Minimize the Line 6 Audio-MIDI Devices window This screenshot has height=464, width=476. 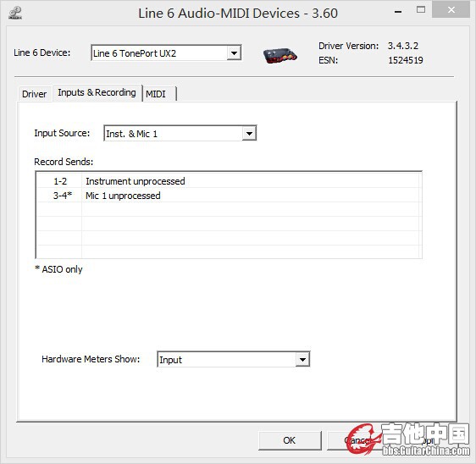(x=398, y=12)
